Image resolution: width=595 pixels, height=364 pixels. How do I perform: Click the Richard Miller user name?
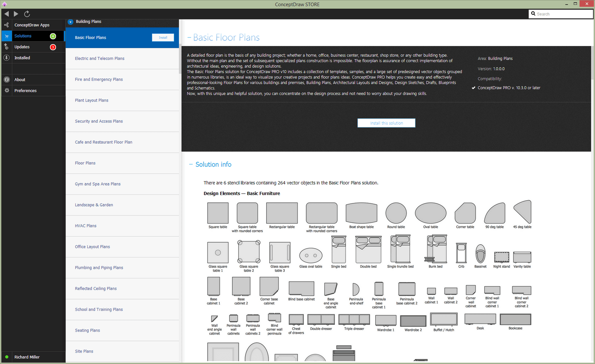[27, 357]
